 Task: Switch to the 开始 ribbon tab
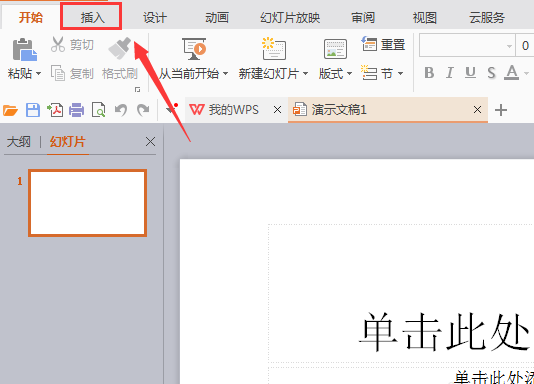point(31,17)
